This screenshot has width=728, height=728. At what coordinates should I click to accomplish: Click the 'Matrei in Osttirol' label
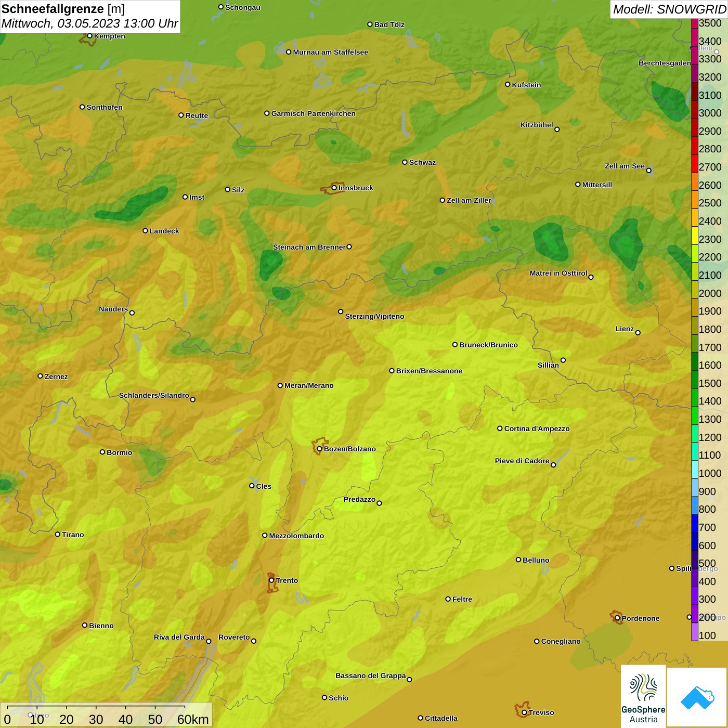(558, 273)
